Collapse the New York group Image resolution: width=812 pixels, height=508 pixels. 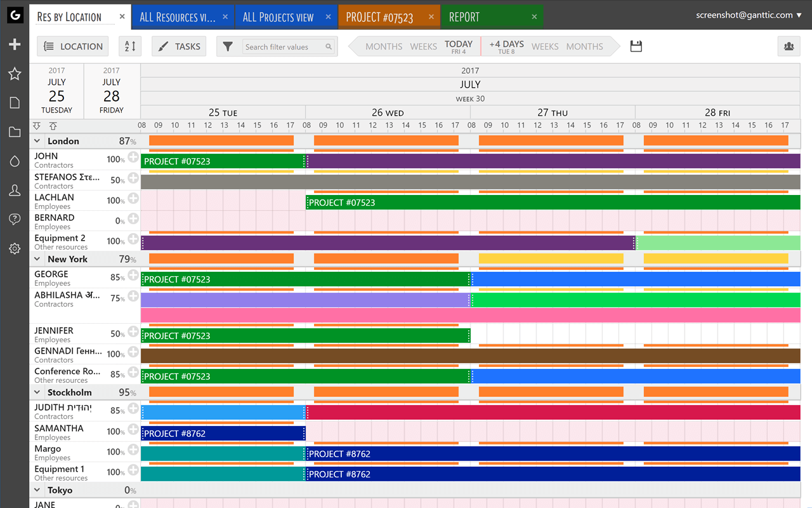pyautogui.click(x=37, y=259)
